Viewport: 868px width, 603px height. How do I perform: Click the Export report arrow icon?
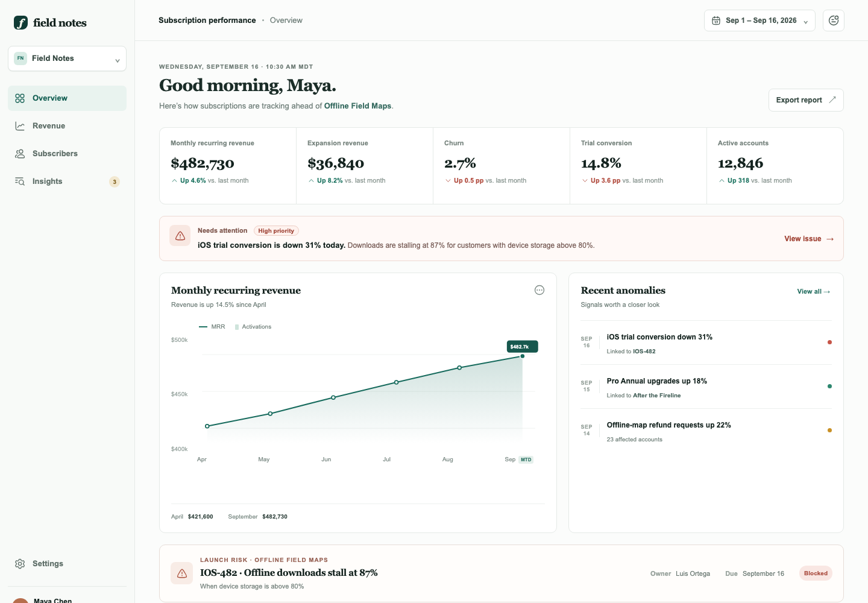[832, 100]
